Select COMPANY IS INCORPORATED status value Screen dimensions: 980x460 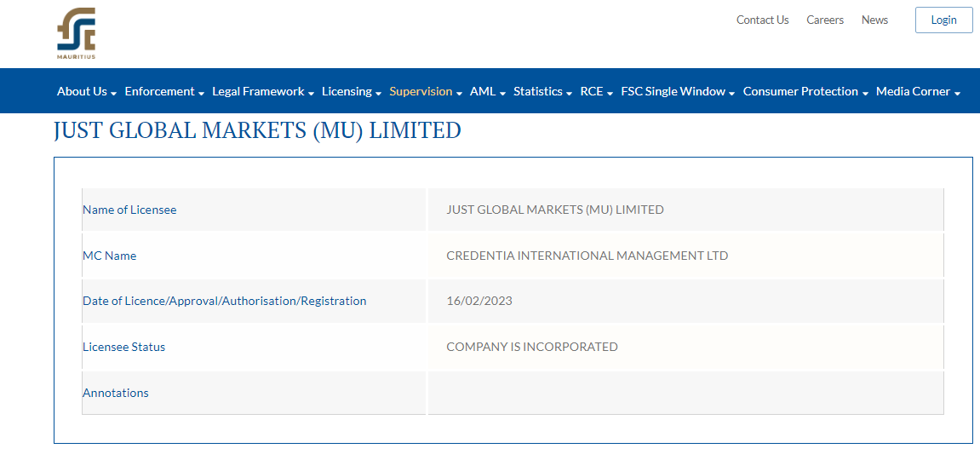532,347
